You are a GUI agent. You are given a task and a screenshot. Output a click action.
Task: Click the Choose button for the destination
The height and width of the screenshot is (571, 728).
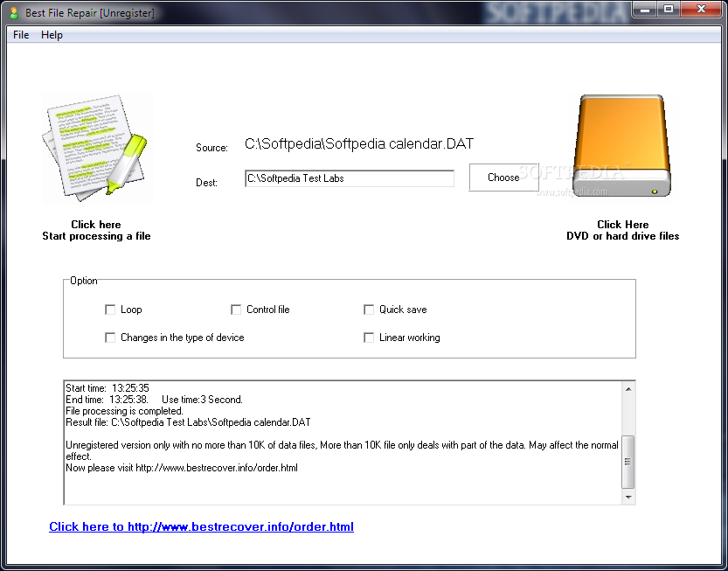point(503,178)
